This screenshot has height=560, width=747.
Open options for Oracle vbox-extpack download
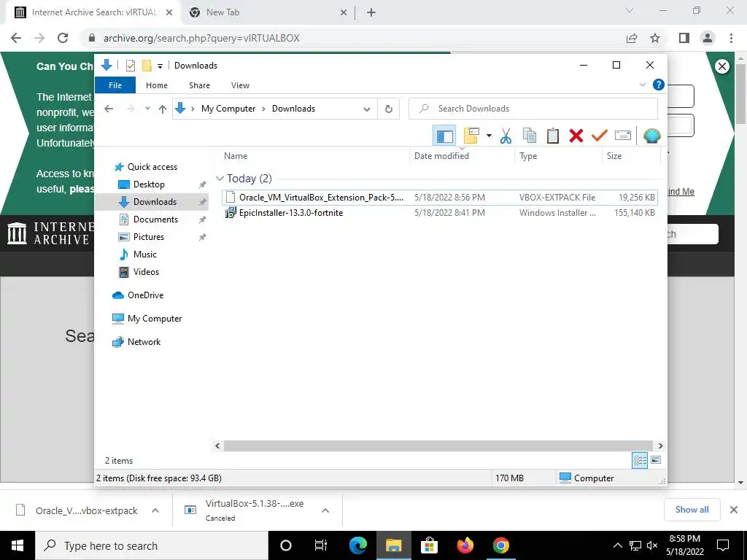(155, 510)
